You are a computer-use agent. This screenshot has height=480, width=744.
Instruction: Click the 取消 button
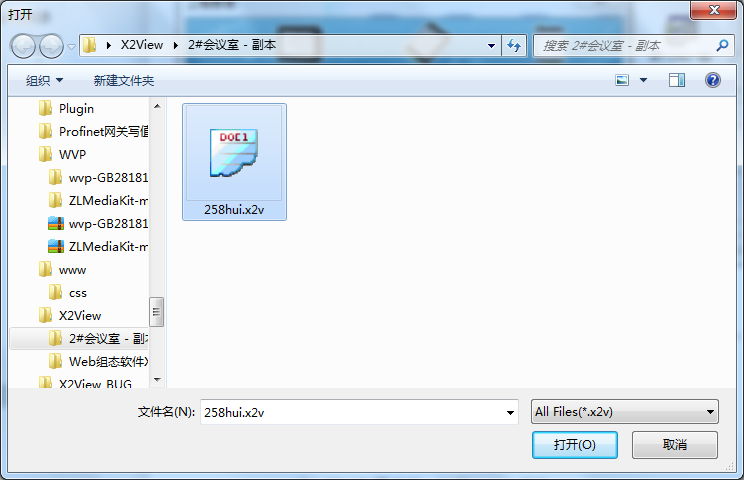(x=674, y=445)
